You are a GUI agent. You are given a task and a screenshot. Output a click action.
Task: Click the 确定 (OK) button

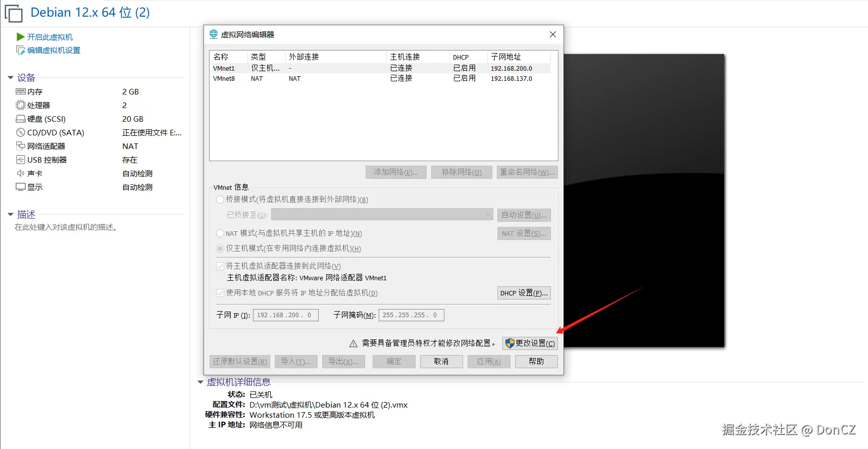394,362
